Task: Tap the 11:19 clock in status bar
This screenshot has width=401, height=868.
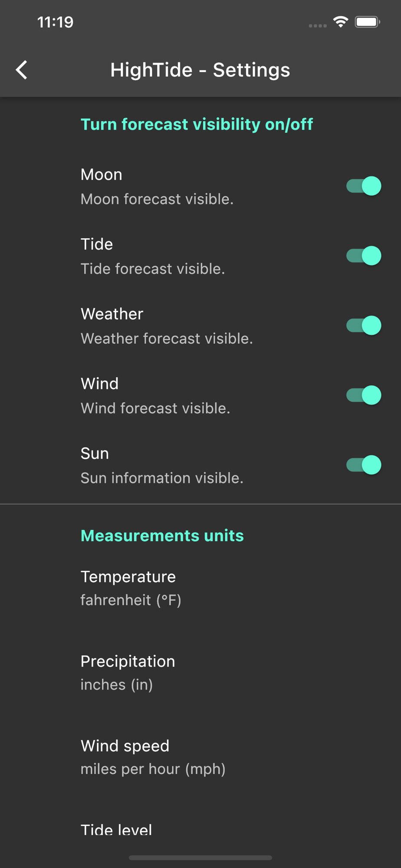Action: (55, 22)
